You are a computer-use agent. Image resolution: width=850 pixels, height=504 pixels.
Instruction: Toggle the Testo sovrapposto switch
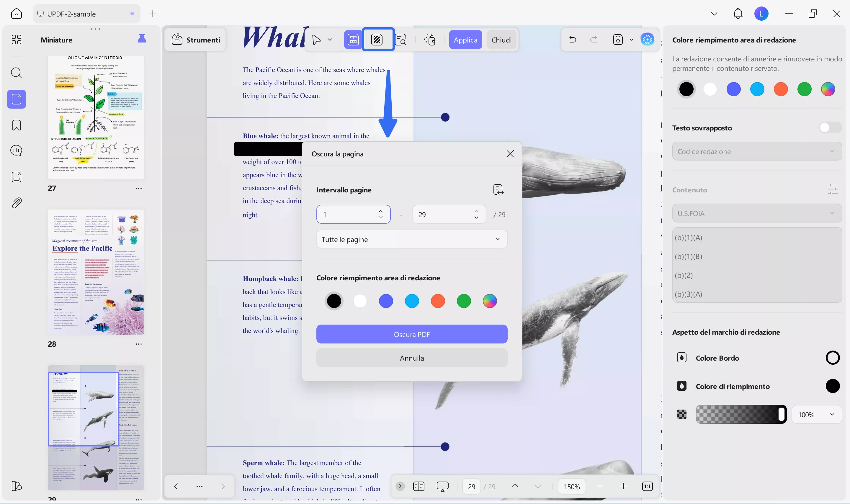click(x=829, y=128)
